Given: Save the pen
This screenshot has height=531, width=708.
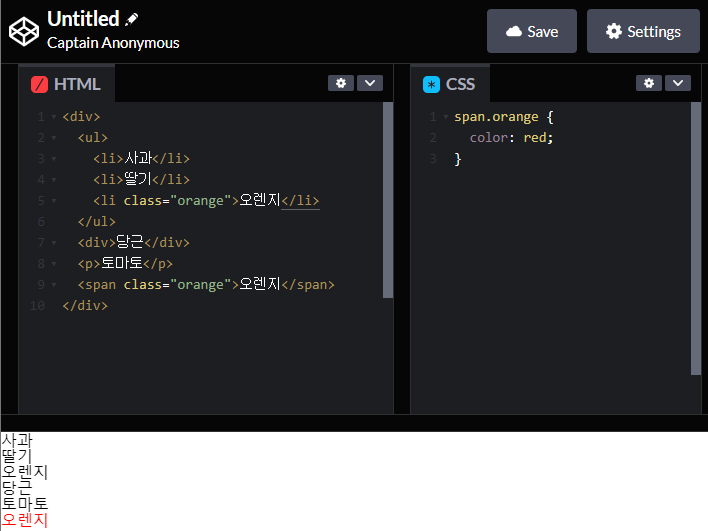Looking at the screenshot, I should click(532, 31).
